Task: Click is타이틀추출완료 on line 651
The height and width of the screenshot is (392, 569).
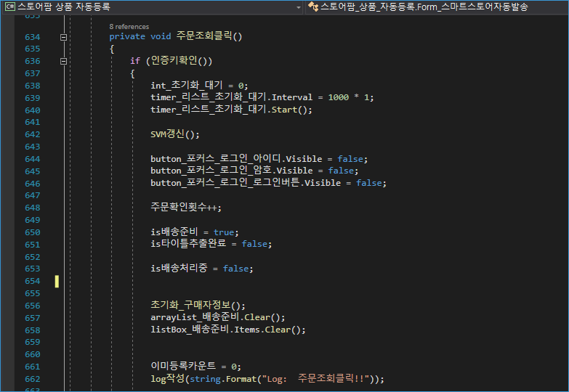Action: (188, 244)
